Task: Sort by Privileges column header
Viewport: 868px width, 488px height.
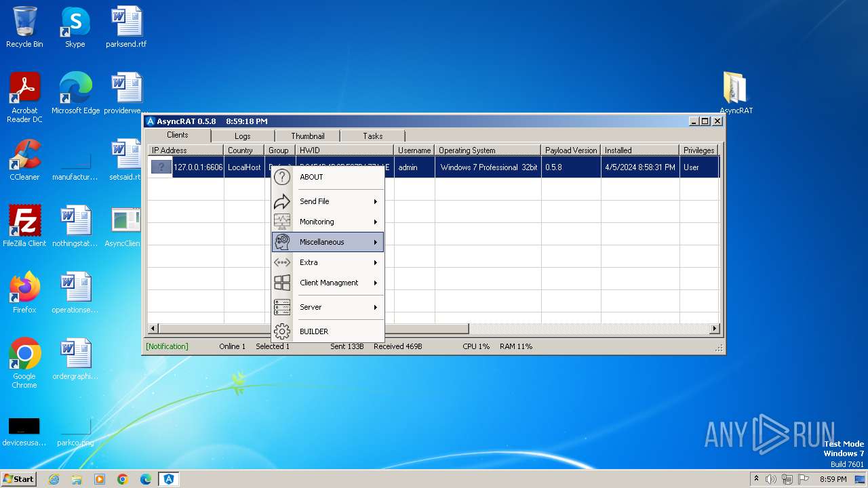Action: coord(699,150)
